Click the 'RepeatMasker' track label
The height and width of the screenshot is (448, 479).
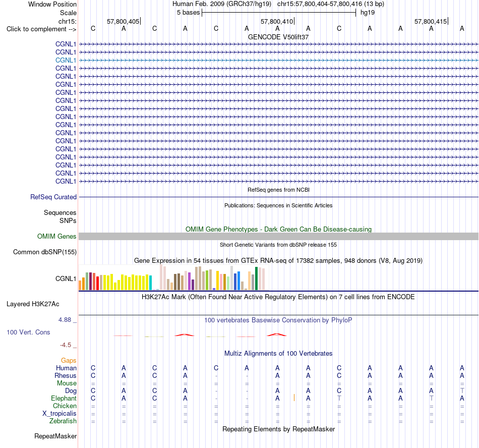pos(55,436)
